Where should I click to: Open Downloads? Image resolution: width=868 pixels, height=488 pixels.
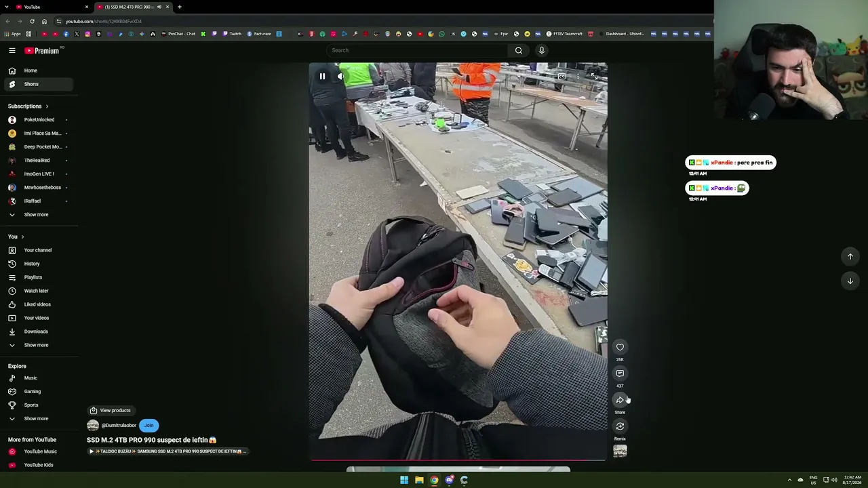(39, 331)
